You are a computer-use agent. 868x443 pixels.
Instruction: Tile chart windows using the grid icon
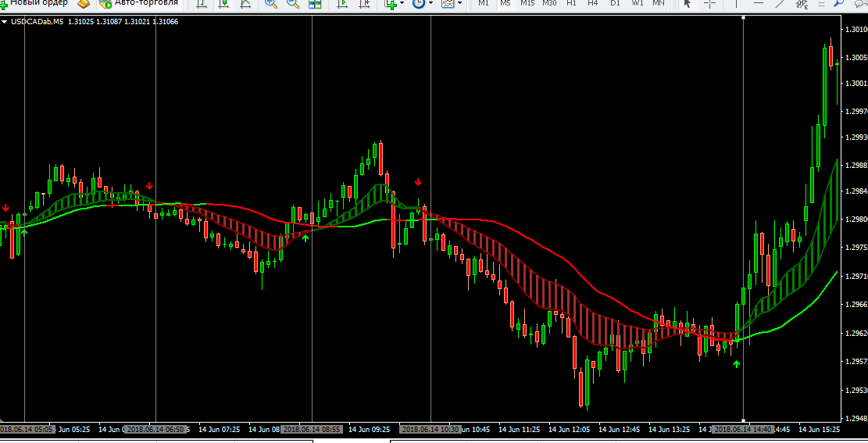[315, 3]
